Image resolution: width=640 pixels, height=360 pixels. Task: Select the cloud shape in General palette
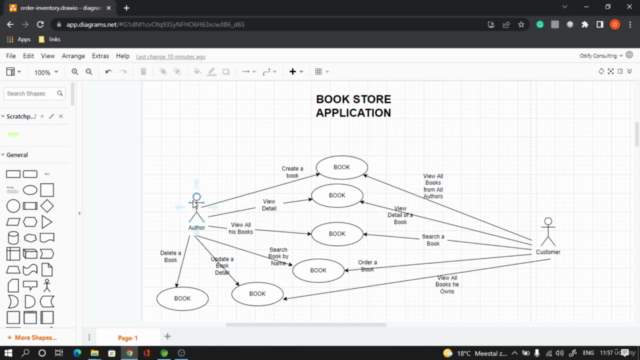[30, 238]
